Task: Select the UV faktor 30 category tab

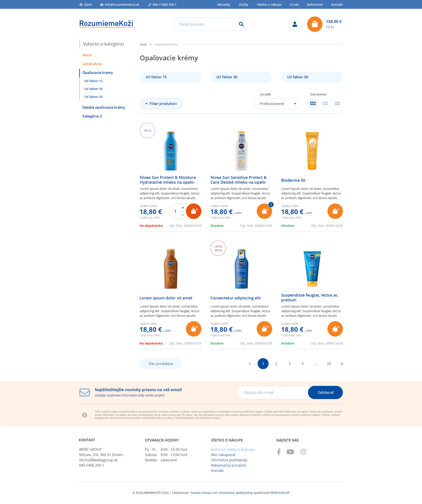Action: (241, 77)
